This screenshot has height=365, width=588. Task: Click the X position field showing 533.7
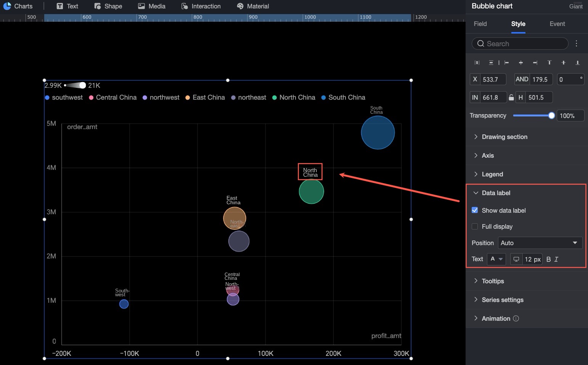pos(493,79)
